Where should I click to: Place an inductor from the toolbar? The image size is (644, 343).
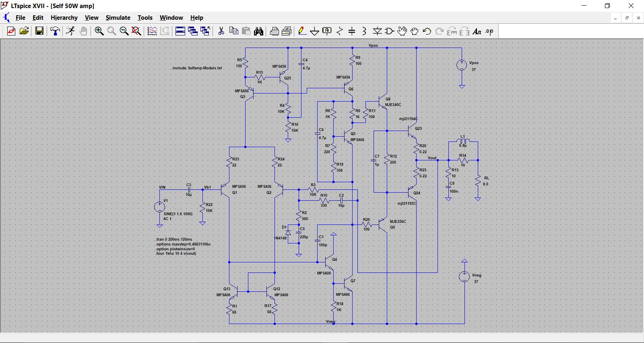pyautogui.click(x=364, y=31)
